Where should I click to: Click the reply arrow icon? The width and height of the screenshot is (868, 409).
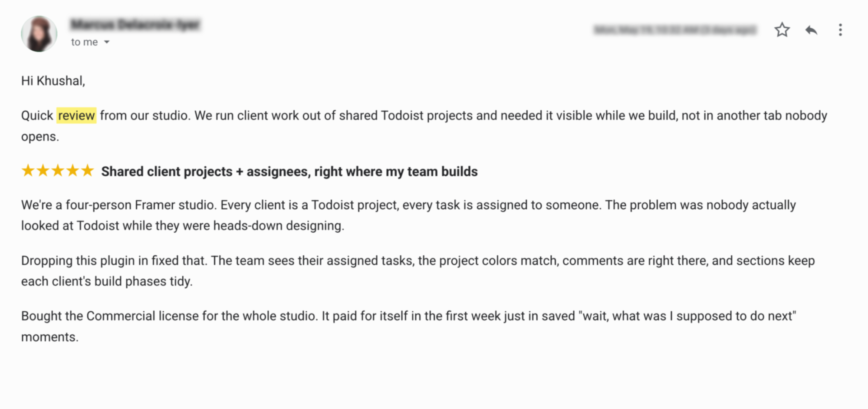pyautogui.click(x=811, y=30)
